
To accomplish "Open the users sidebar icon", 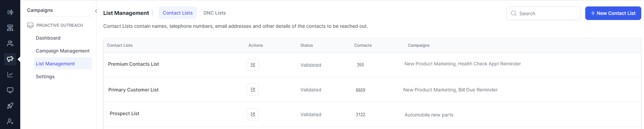I will (x=10, y=43).
